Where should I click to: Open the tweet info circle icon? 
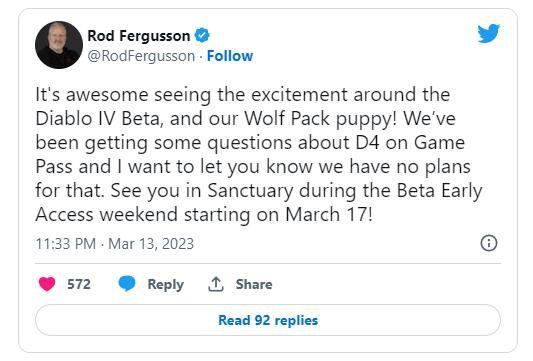(489, 243)
